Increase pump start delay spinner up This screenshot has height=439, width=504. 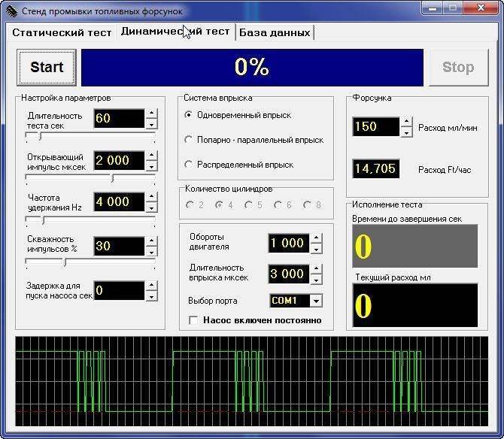pos(152,286)
